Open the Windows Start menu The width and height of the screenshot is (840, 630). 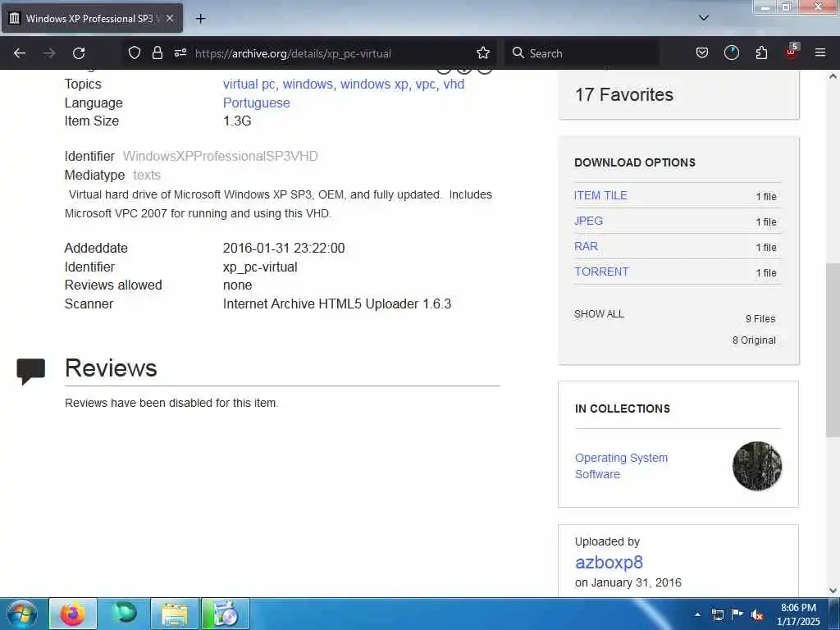(x=22, y=614)
